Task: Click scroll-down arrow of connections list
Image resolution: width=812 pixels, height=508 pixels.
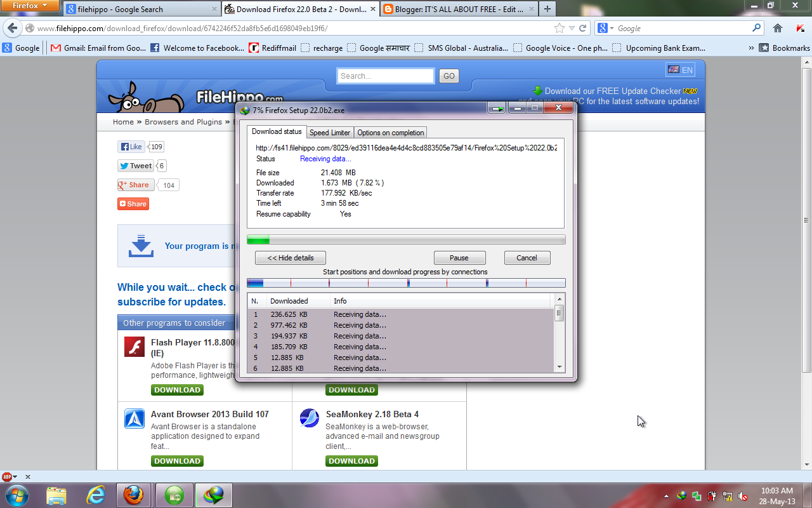Action: [559, 366]
